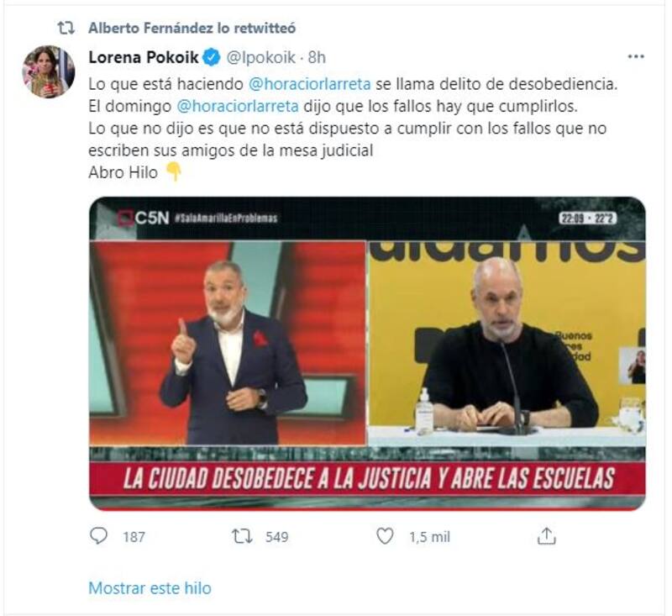The image size is (672, 616).
Task: Open the C5N video image attachment
Action: pyautogui.click(x=367, y=354)
